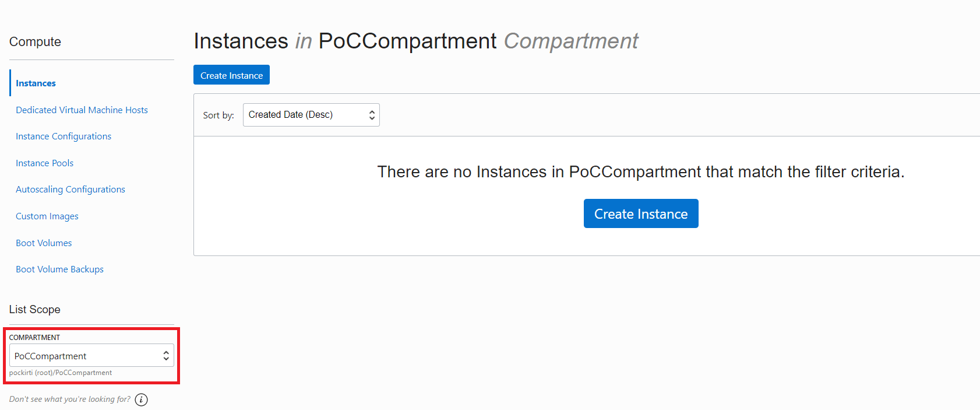Screen dimensions: 980x410
Task: Click the "There are no Instances" empty-state message
Action: pyautogui.click(x=640, y=172)
